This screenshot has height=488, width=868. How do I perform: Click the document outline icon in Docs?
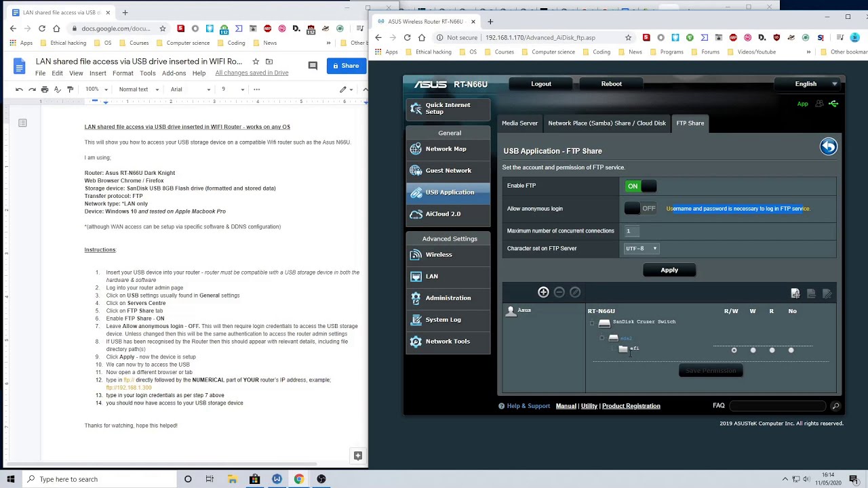coord(22,123)
